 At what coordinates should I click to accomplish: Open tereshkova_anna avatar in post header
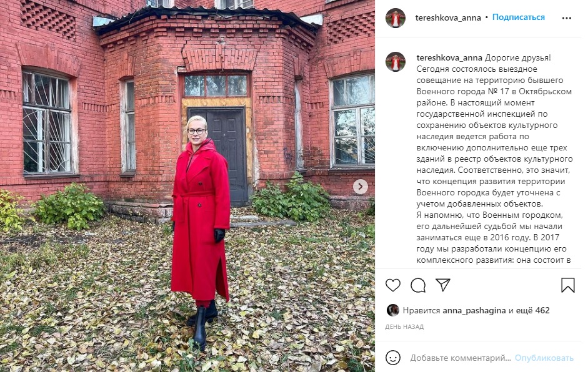tap(396, 18)
